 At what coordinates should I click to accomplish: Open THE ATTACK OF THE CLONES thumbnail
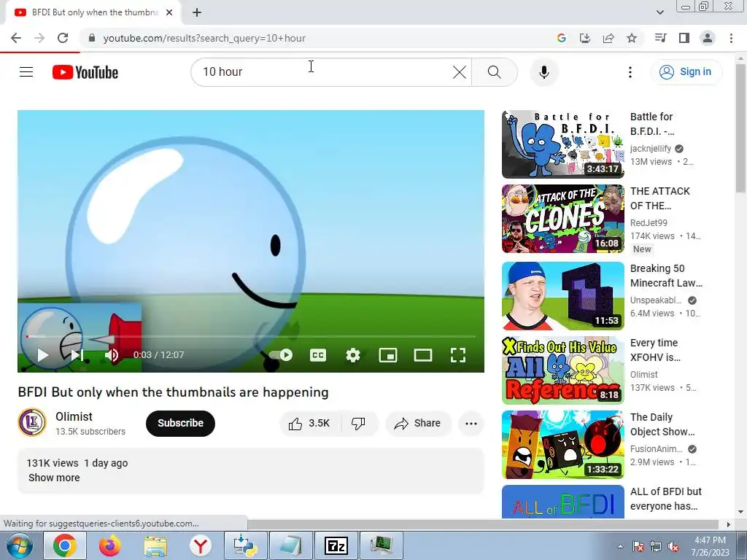(x=563, y=219)
